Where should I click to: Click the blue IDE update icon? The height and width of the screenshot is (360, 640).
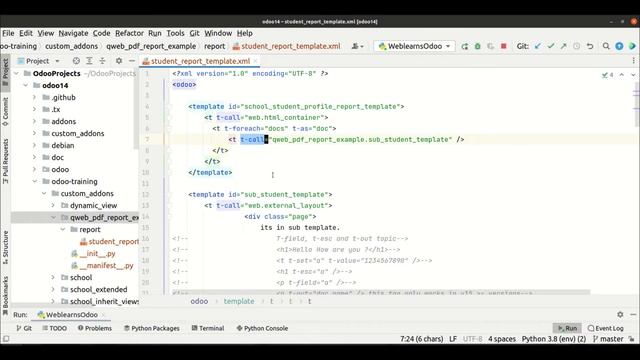619,47
